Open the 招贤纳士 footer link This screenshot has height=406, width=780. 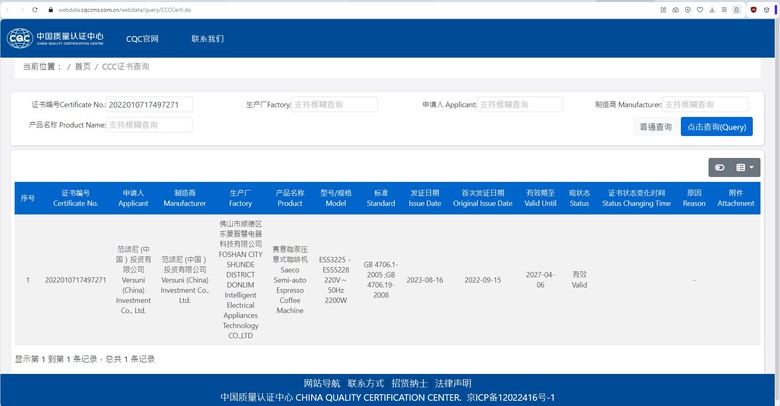tap(409, 384)
